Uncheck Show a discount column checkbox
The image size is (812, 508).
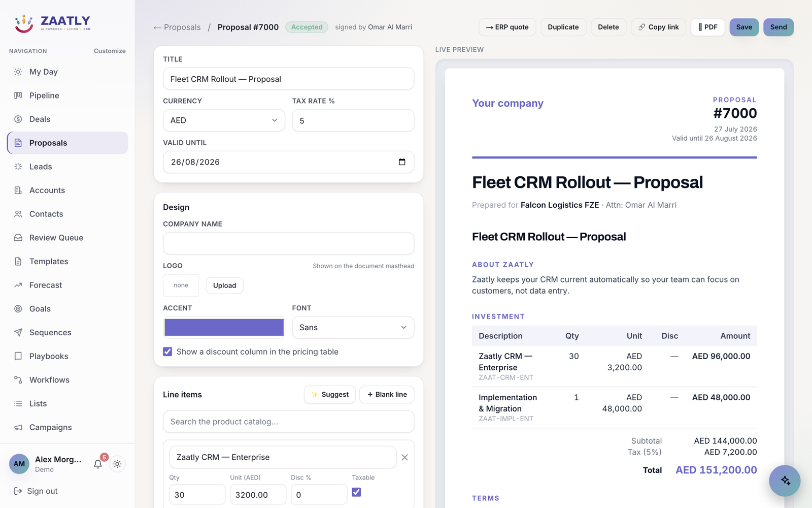[x=167, y=352]
